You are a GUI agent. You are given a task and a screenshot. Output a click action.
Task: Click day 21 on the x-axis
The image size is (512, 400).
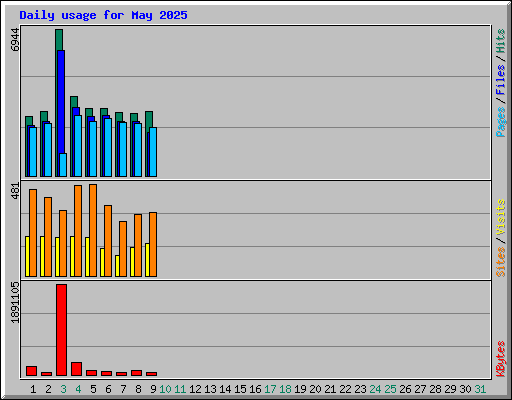coord(330,389)
